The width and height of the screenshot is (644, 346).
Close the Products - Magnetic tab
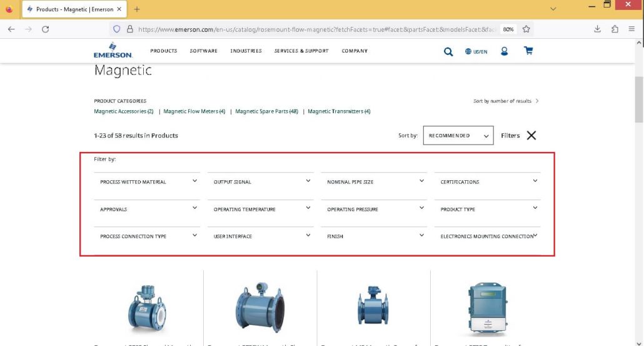click(x=119, y=9)
